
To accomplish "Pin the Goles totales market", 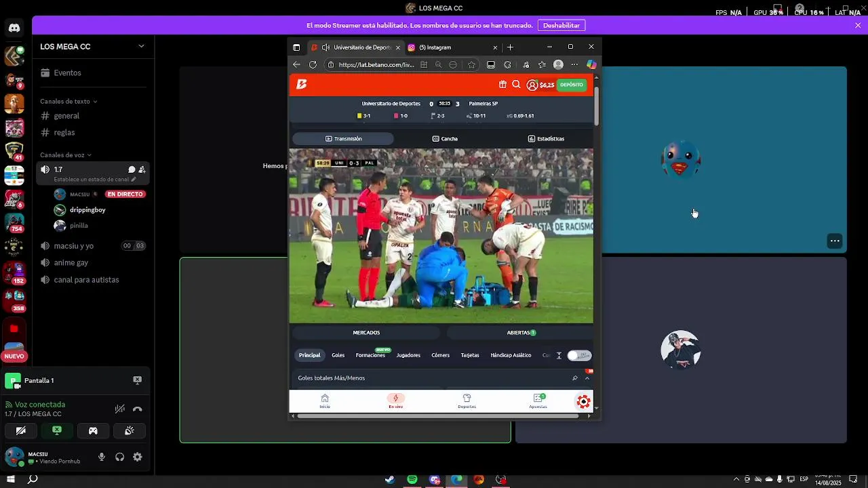I will tap(574, 378).
